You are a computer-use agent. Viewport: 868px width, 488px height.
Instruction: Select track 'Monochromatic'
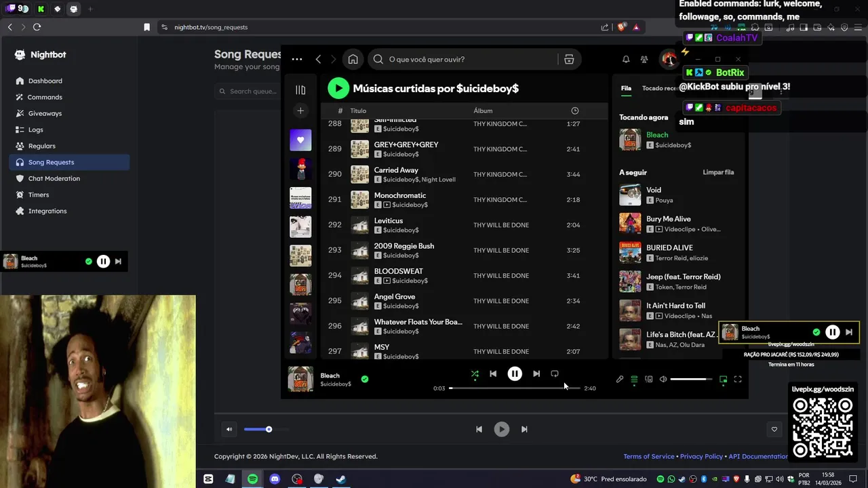click(x=465, y=199)
